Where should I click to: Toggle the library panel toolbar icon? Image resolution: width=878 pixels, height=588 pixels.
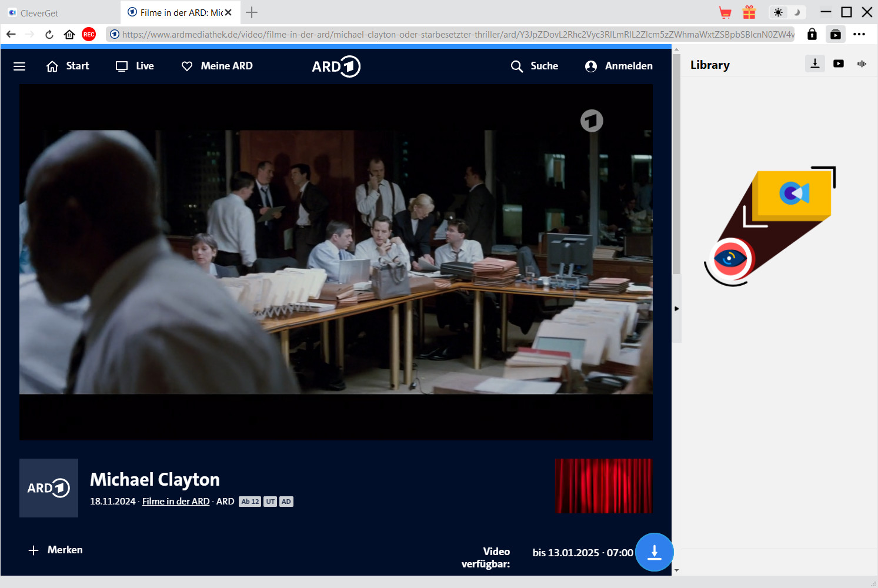coord(836,34)
